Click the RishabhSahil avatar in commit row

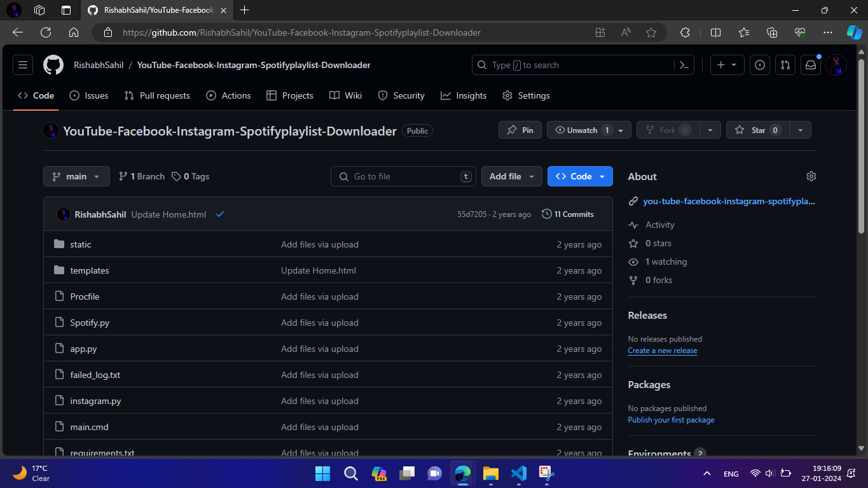64,214
